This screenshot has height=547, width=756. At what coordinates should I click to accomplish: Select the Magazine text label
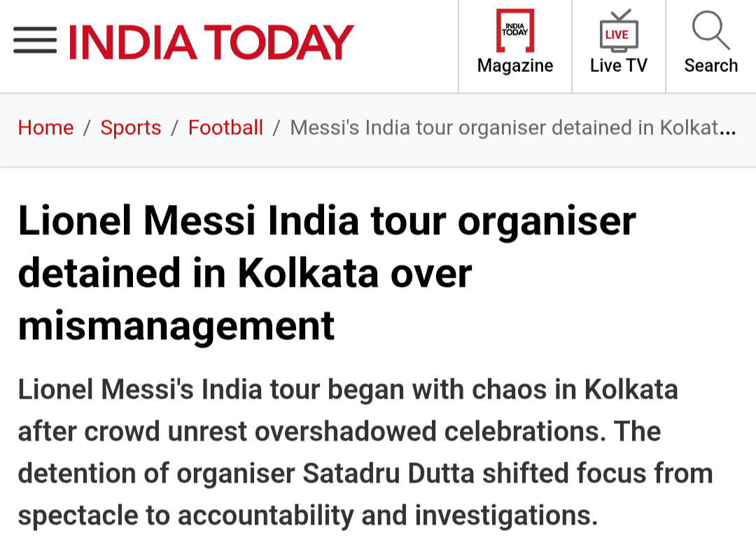pyautogui.click(x=515, y=66)
